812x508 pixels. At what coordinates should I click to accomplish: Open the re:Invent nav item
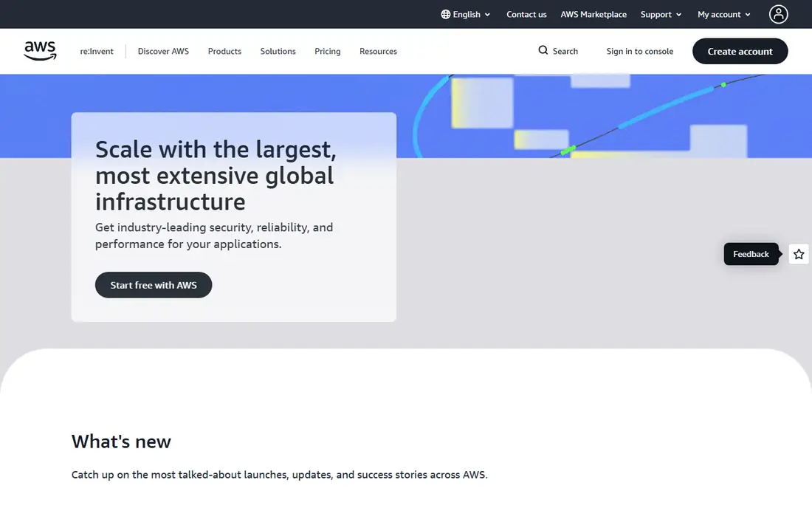click(x=96, y=51)
